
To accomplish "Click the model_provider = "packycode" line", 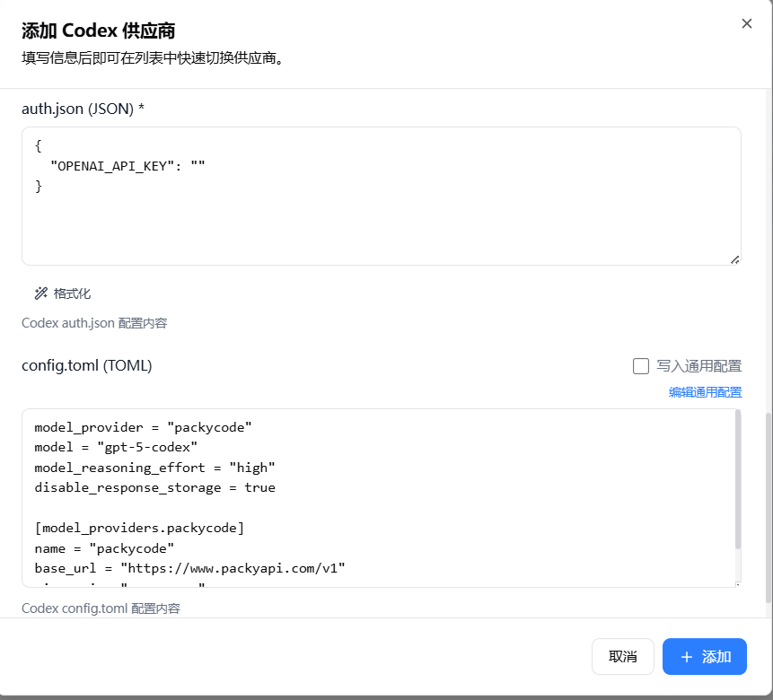I will coord(143,427).
